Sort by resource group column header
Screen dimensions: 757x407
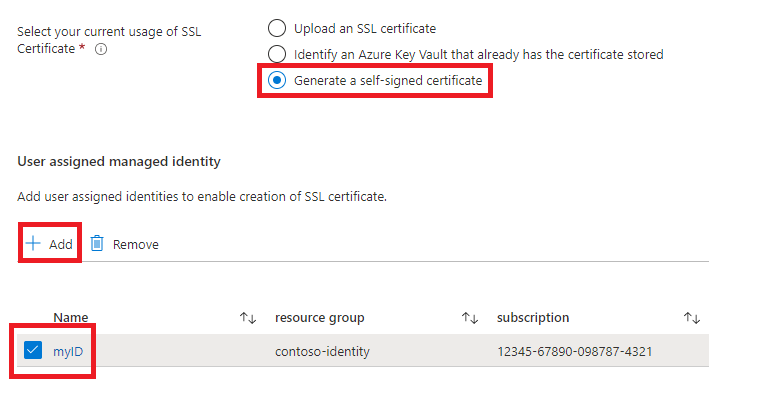(x=319, y=318)
